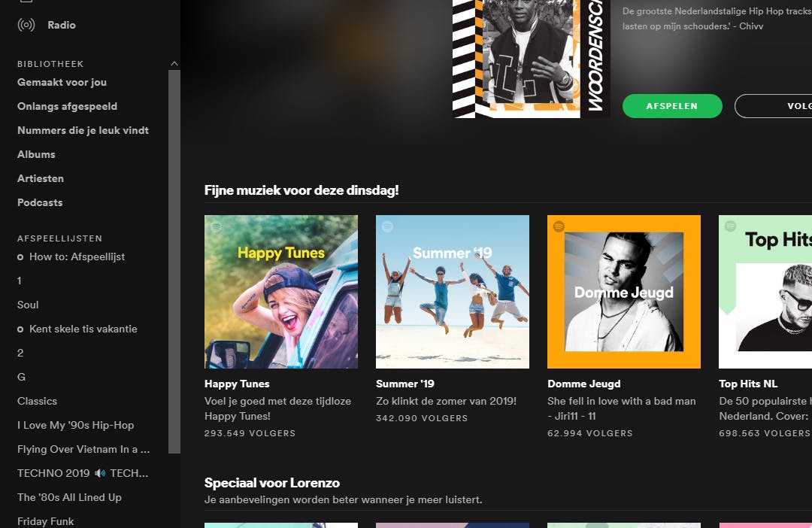Screen dimensions: 812x528
Task: Open the Soul playlist
Action: pyautogui.click(x=28, y=305)
